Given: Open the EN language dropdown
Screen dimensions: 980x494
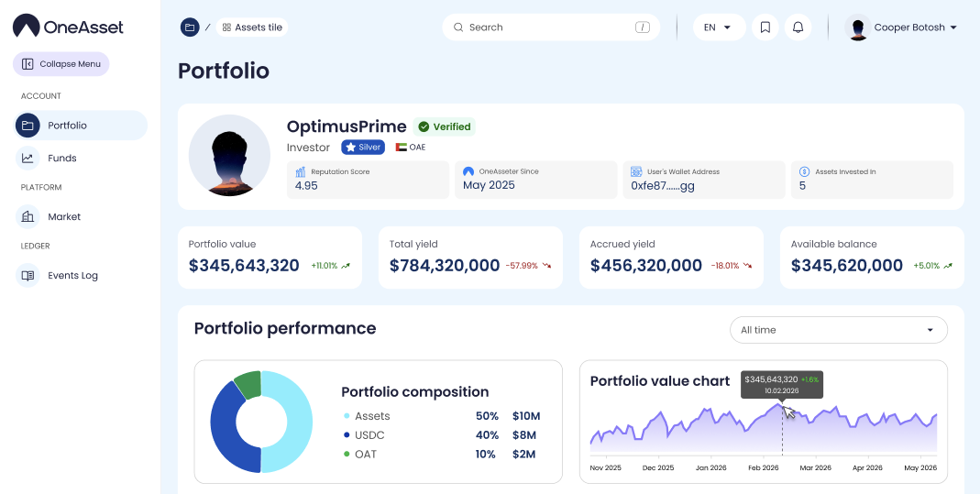Looking at the screenshot, I should (x=718, y=27).
